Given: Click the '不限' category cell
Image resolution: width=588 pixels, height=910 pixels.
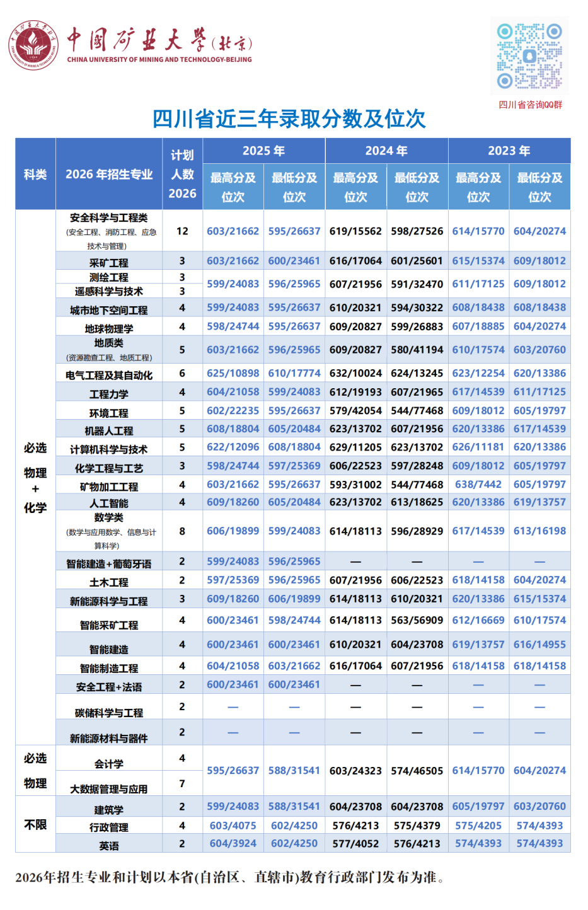Looking at the screenshot, I should [35, 824].
